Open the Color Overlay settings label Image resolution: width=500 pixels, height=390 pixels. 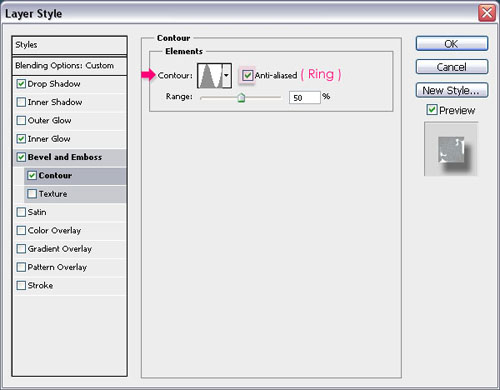click(x=54, y=231)
